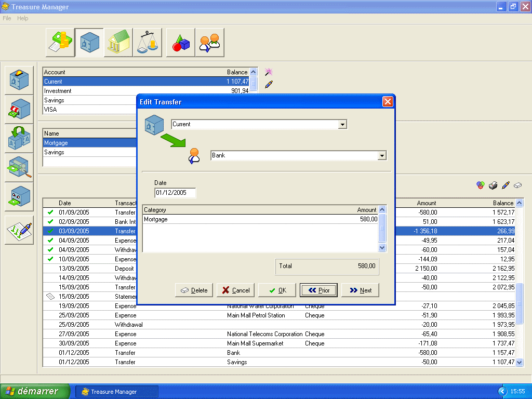Image resolution: width=532 pixels, height=399 pixels.
Task: Click the Amount column header of transactions
Action: 427,203
